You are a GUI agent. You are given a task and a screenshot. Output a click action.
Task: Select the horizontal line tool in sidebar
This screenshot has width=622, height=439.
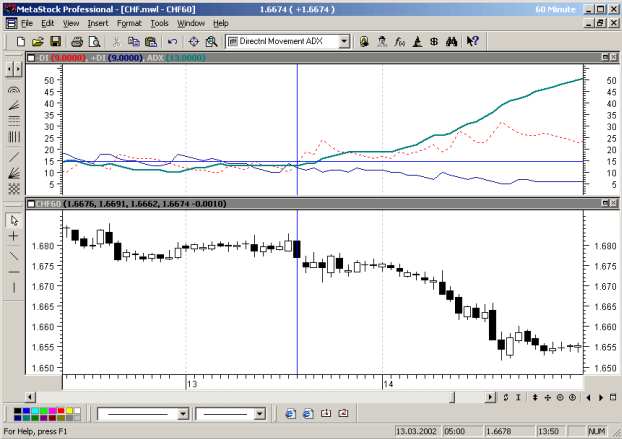14,272
